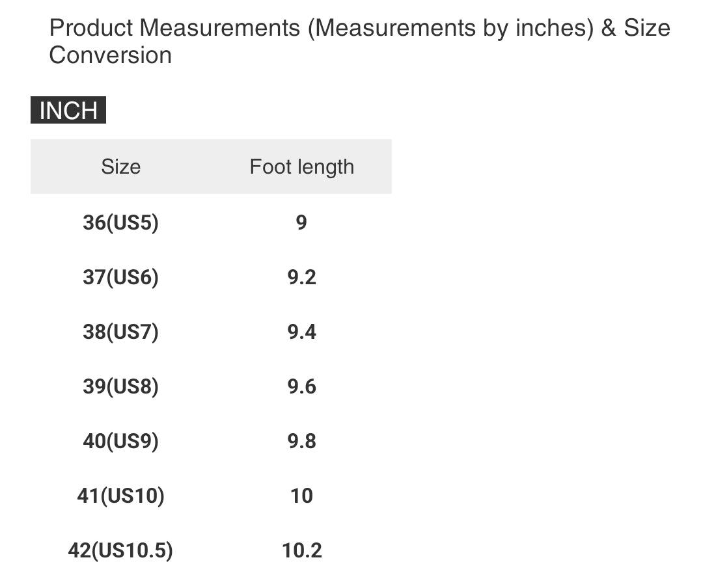Select the 36(US5) size cell
This screenshot has height=588, width=703.
(x=120, y=223)
